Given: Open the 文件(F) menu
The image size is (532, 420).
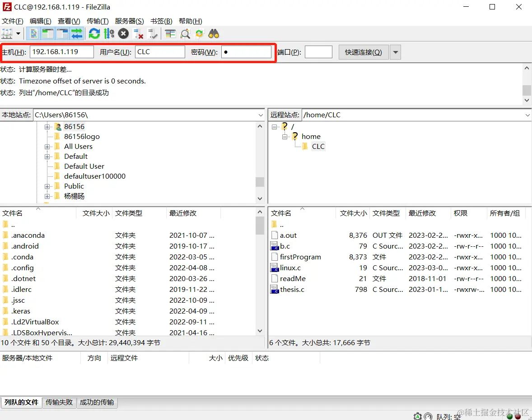Looking at the screenshot, I should (x=13, y=21).
